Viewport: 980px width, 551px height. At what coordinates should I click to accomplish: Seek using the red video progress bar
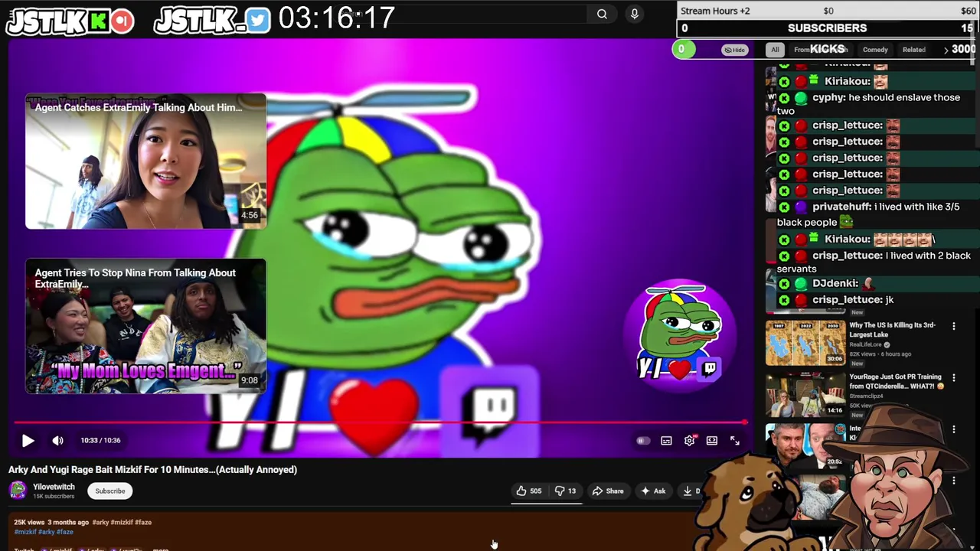click(x=381, y=422)
